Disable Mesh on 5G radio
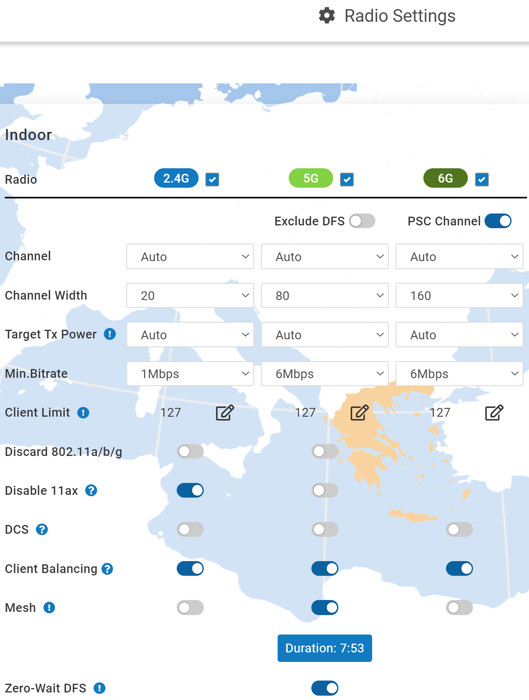Viewport: 529px width, 700px height. tap(325, 608)
